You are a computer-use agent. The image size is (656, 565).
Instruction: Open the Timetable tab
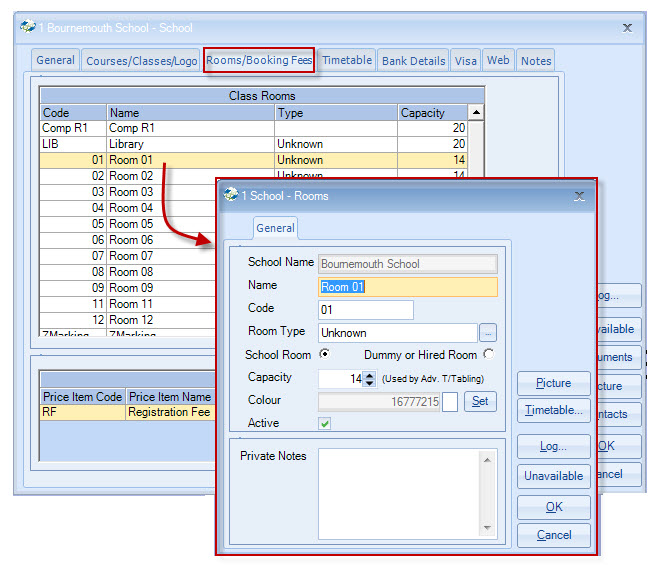click(347, 61)
